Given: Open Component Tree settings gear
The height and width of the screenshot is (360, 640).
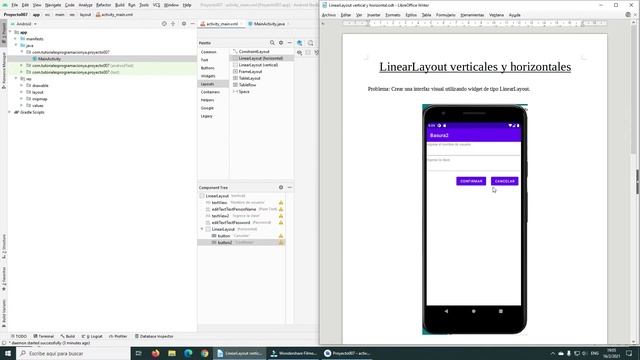Looking at the screenshot, I should tap(281, 187).
